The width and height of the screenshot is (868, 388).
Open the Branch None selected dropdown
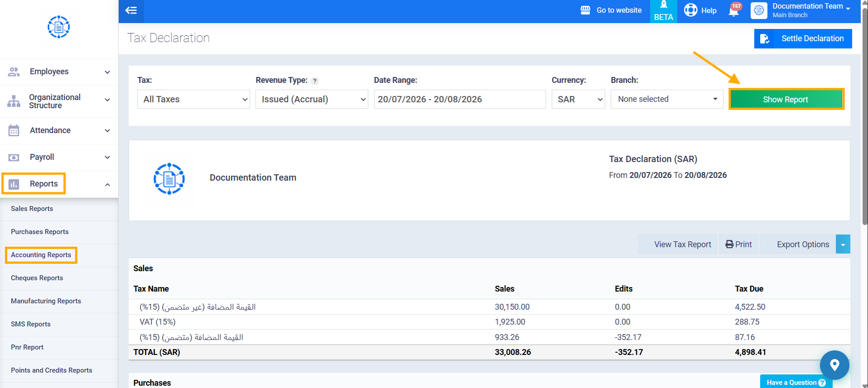coord(667,99)
